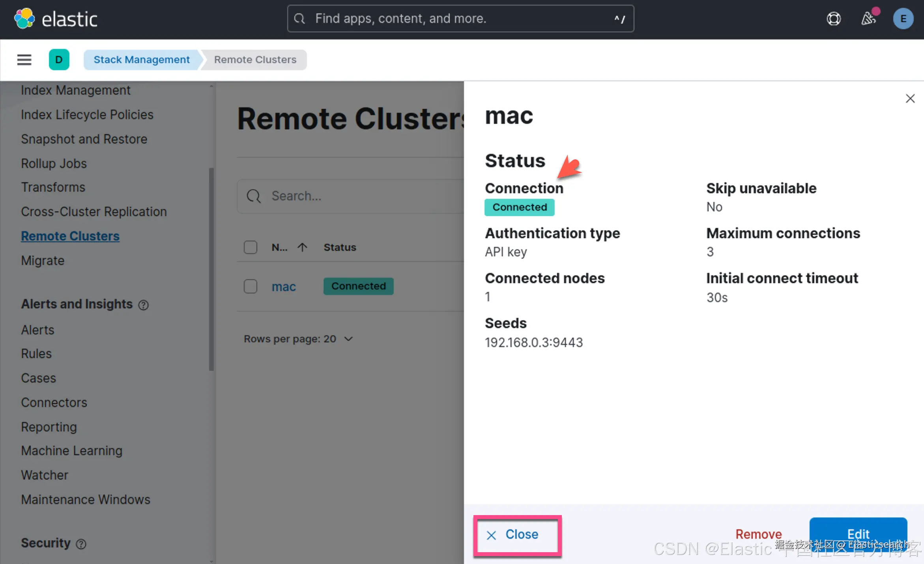Open the hamburger navigation menu
This screenshot has height=564, width=924.
click(x=24, y=60)
